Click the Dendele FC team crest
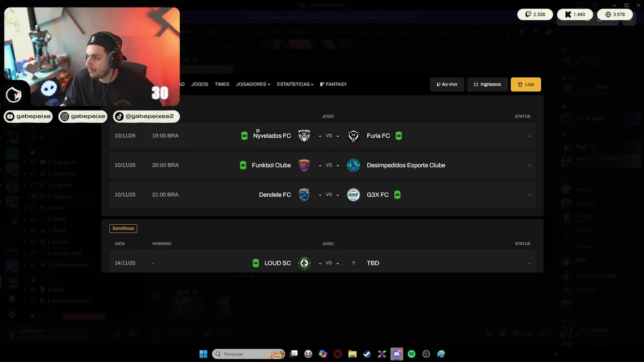This screenshot has width=644, height=362. [x=304, y=195]
